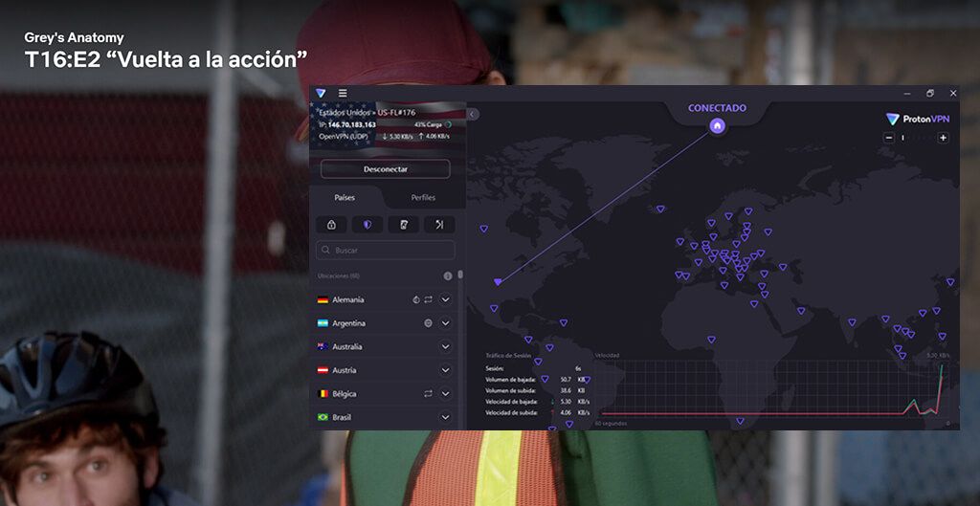Click Argentina's smart routing globe icon
Screen dimensions: 980x506
click(x=428, y=323)
